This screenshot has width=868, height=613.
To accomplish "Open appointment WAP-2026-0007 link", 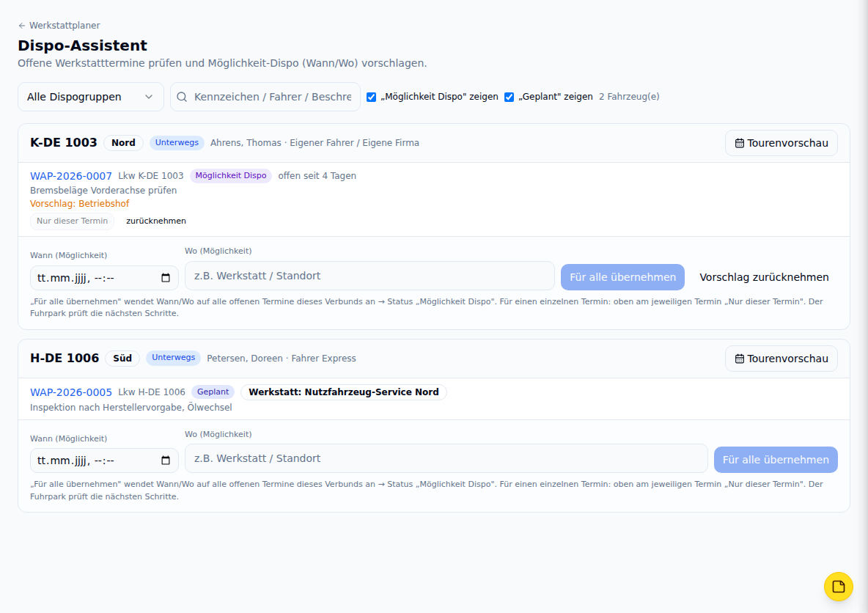I will 71,176.
